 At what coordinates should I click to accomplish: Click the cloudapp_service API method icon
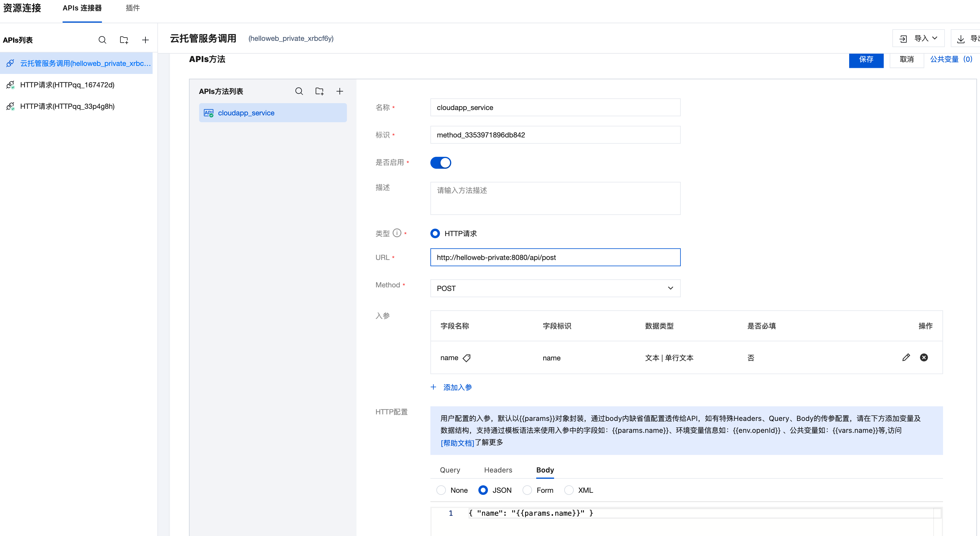coord(208,113)
